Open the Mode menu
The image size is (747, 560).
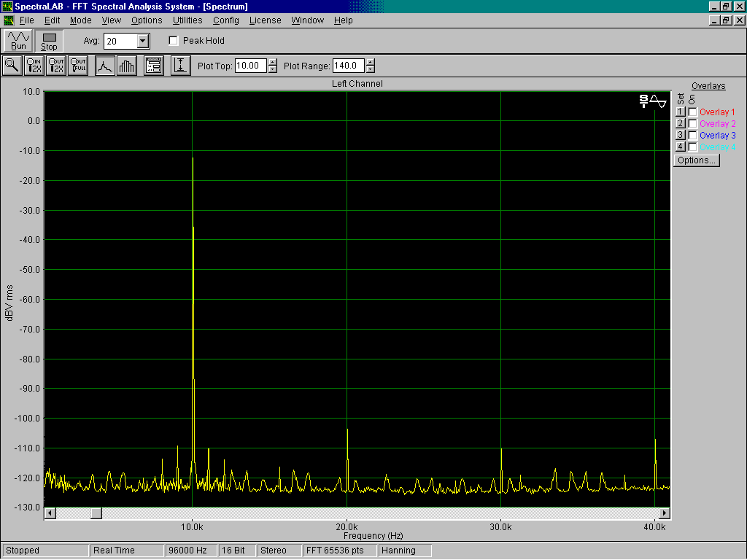[x=80, y=20]
